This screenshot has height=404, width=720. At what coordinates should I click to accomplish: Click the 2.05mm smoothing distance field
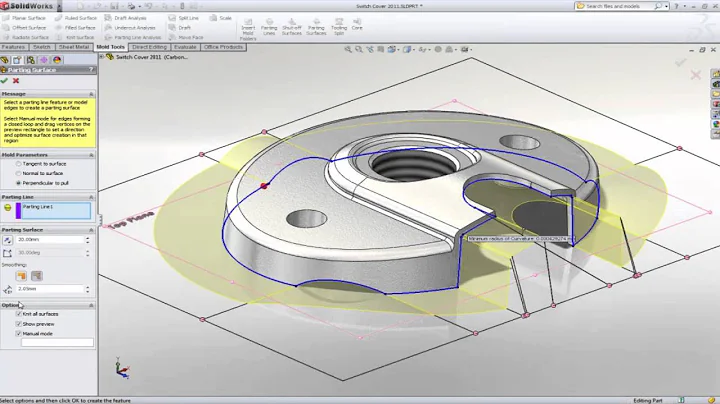coord(50,289)
